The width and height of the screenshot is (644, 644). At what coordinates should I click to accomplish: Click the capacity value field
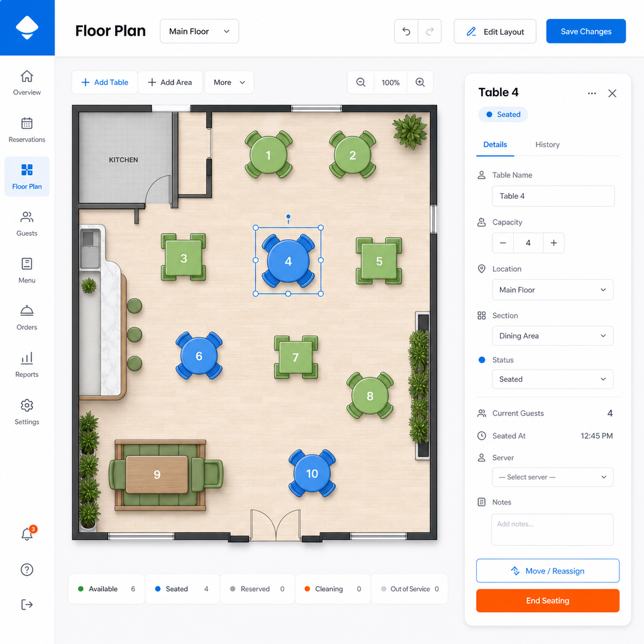tap(528, 243)
